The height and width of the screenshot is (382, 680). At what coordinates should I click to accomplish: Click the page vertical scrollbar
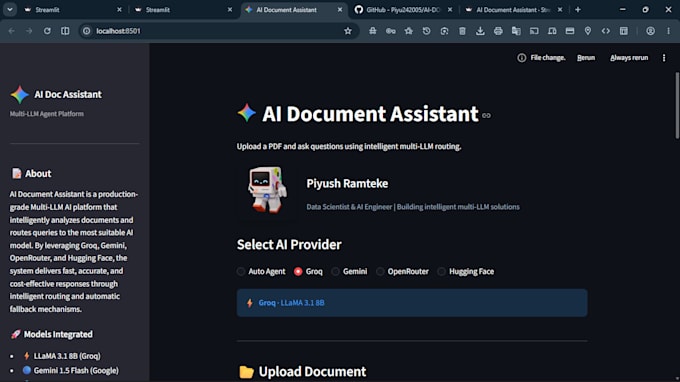point(677,106)
